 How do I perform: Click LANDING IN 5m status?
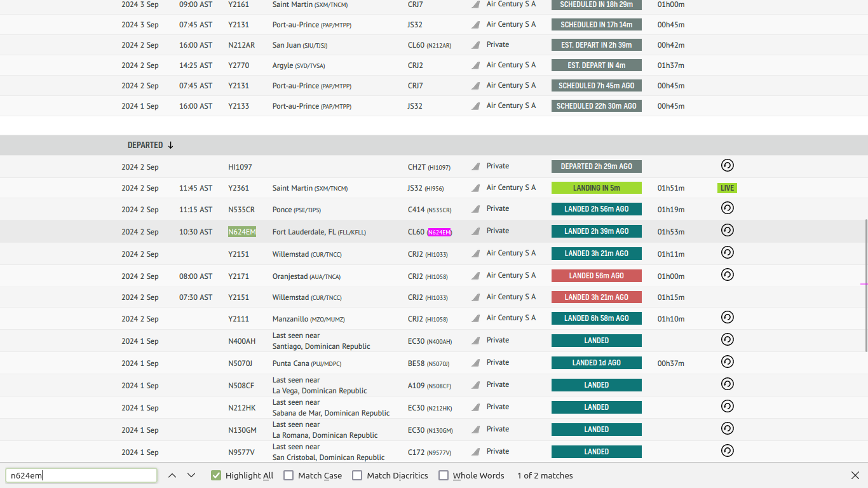coord(597,188)
